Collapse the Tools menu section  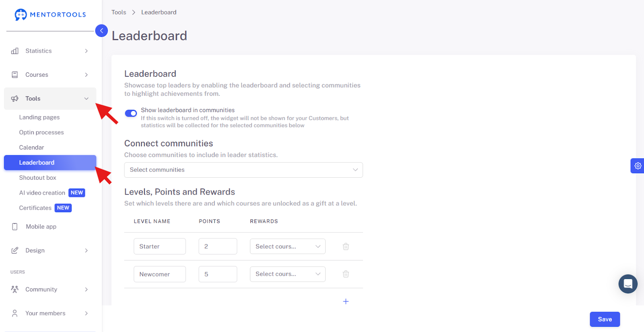click(50, 98)
